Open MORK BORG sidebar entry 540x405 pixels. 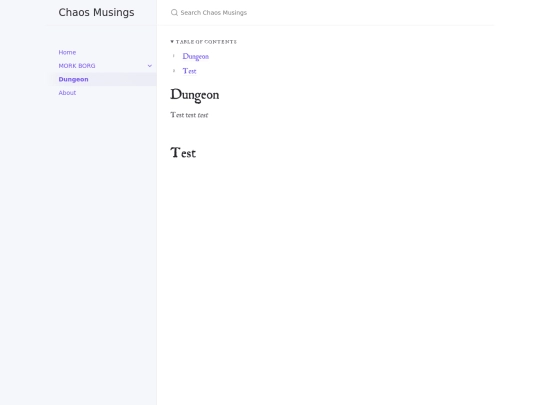tap(77, 66)
